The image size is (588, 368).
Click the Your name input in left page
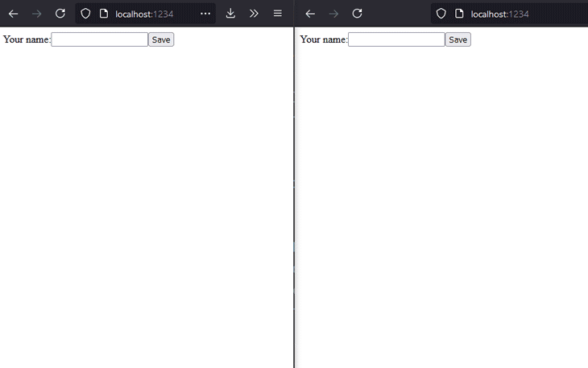click(99, 39)
